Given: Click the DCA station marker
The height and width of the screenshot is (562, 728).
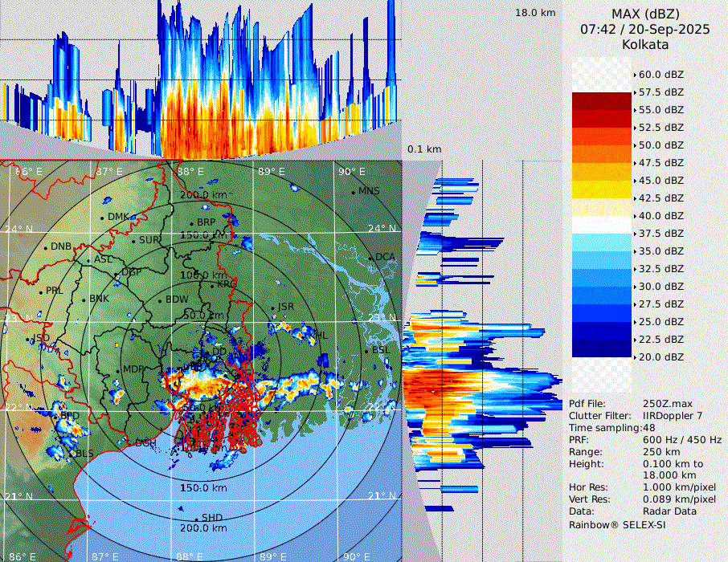Looking at the screenshot, I should 372,258.
